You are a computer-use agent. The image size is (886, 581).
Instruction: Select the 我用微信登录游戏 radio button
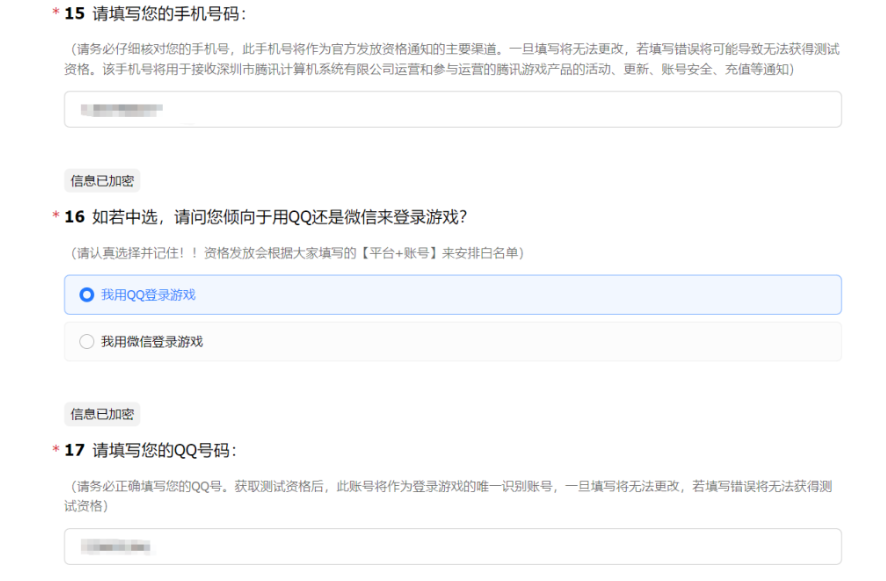(87, 342)
